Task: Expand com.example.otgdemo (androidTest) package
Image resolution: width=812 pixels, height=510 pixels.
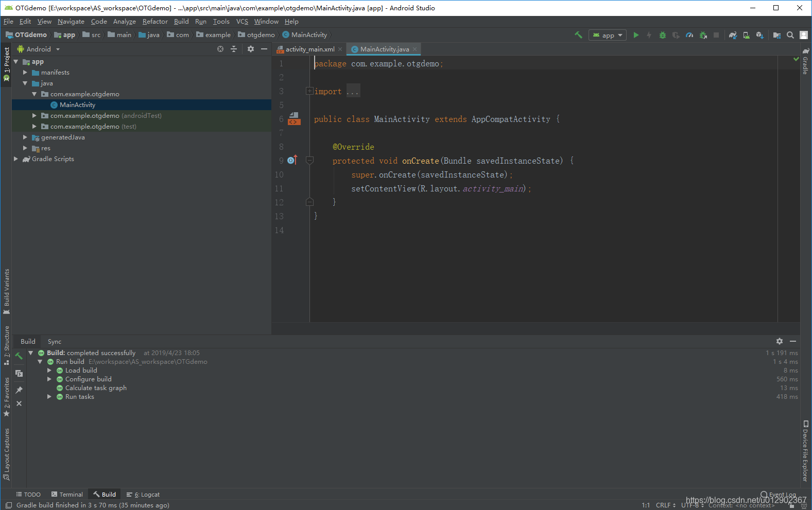Action: coord(34,116)
